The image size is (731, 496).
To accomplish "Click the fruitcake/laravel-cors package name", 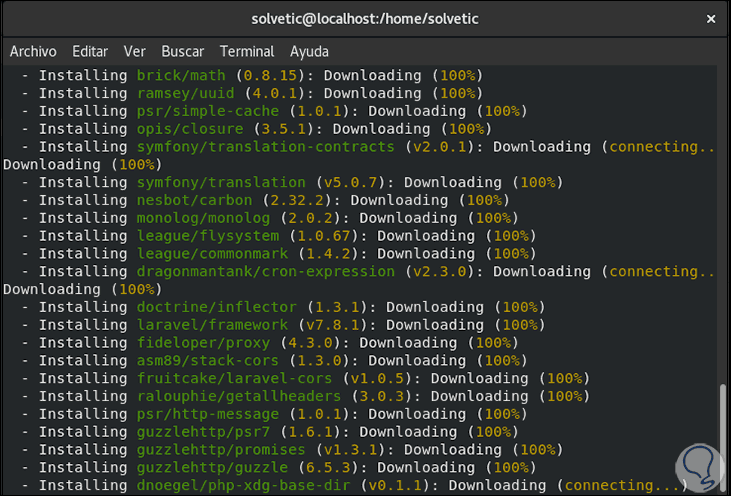I will click(x=234, y=378).
